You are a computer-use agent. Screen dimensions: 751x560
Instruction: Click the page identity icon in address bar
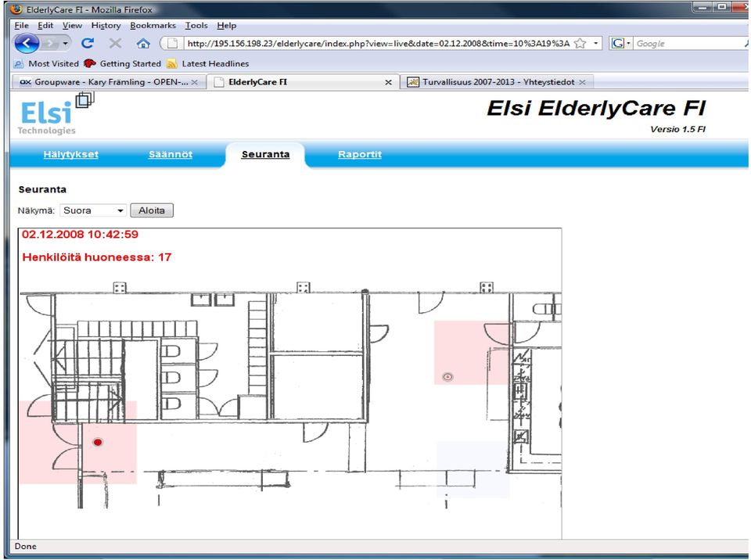[172, 44]
